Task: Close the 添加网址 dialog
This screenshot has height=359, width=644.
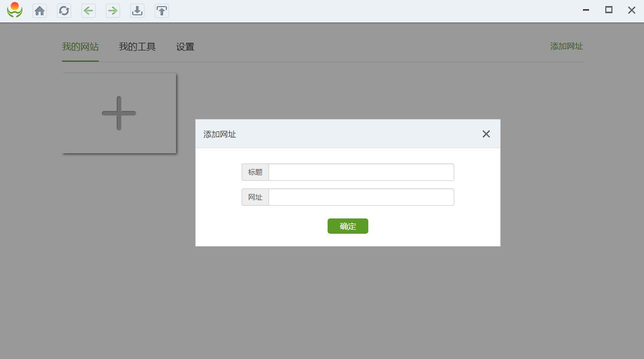Action: (x=486, y=134)
